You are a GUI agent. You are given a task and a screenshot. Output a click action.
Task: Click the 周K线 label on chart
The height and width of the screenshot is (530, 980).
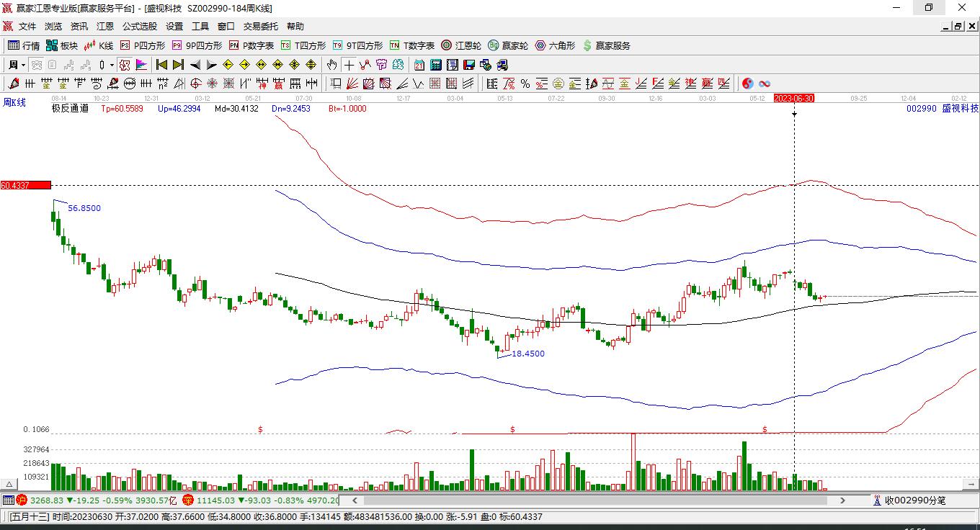[x=14, y=103]
